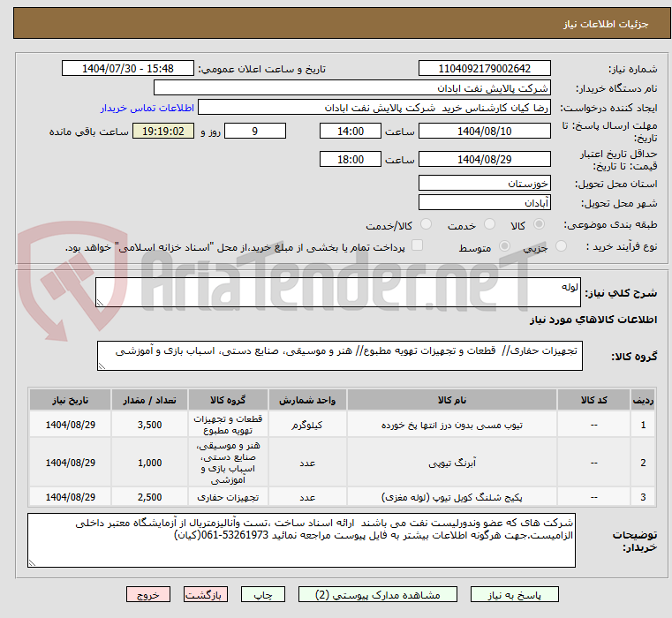Click the response deadline date 1404/08/10
Screen dimensions: 672x618
pyautogui.click(x=484, y=132)
